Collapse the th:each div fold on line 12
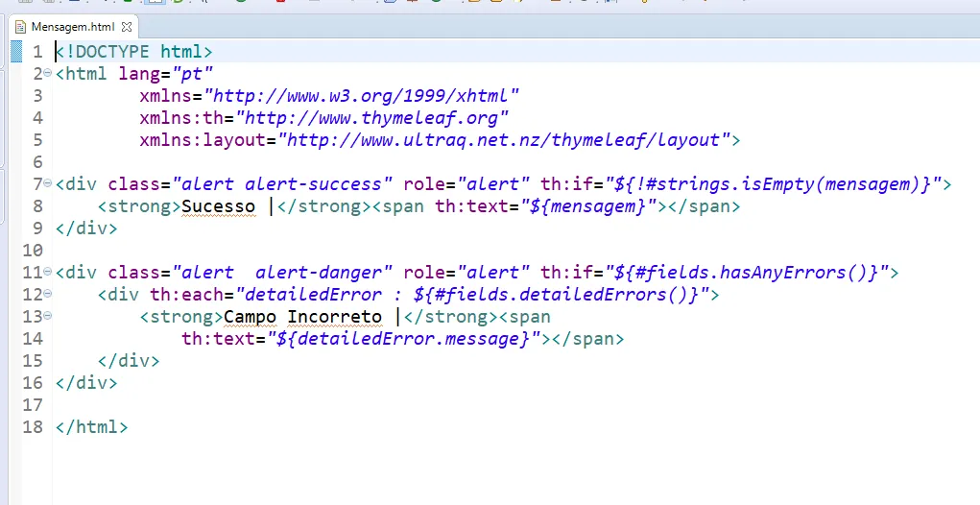 pyautogui.click(x=47, y=294)
